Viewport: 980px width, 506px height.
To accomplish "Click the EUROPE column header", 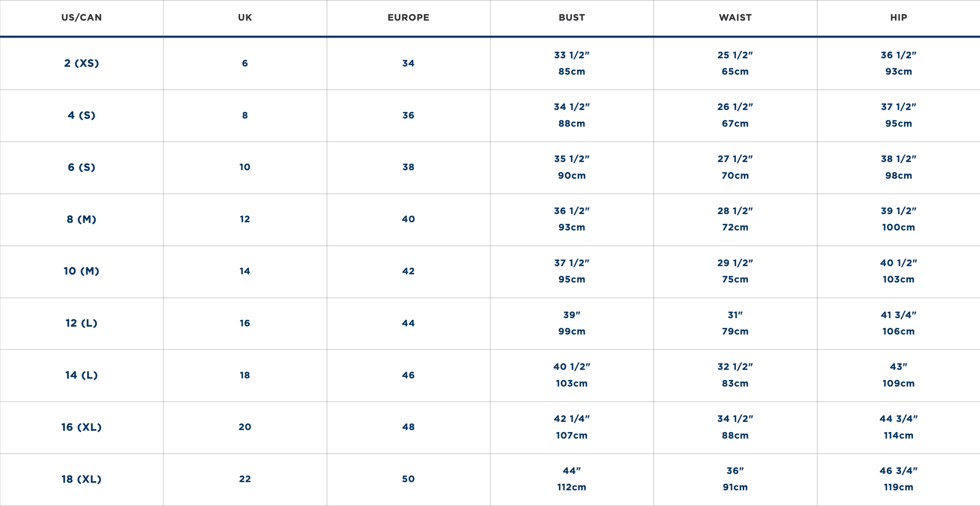I will [x=408, y=18].
